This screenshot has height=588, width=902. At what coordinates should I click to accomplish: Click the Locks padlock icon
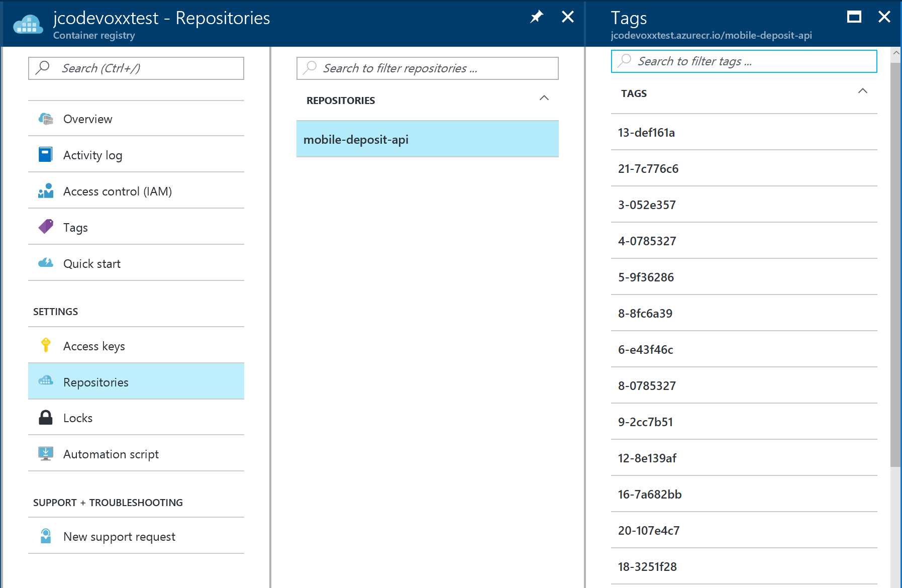coord(46,417)
